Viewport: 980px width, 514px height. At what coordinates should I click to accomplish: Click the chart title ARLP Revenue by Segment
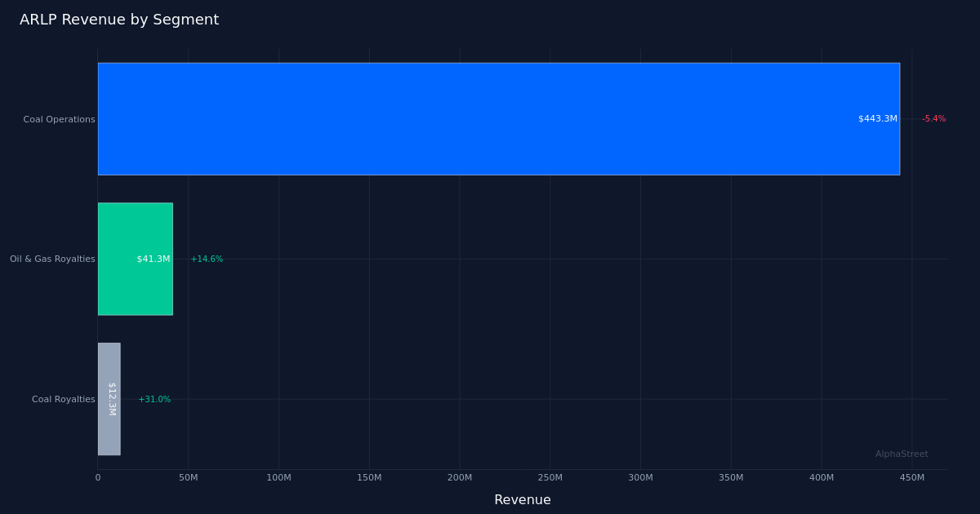tap(118, 20)
